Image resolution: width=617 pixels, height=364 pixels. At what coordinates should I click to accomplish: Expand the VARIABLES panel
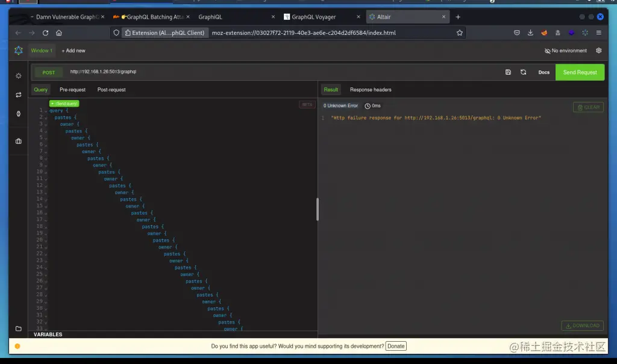point(48,334)
